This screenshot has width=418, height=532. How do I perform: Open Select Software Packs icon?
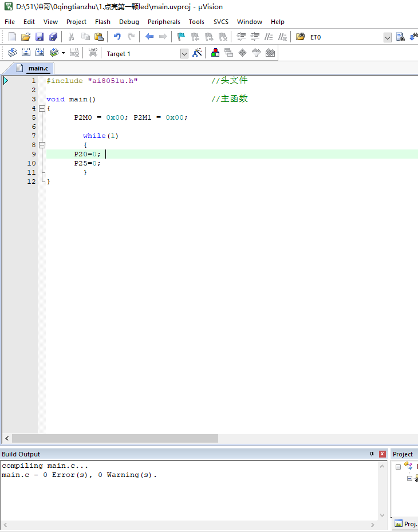257,53
